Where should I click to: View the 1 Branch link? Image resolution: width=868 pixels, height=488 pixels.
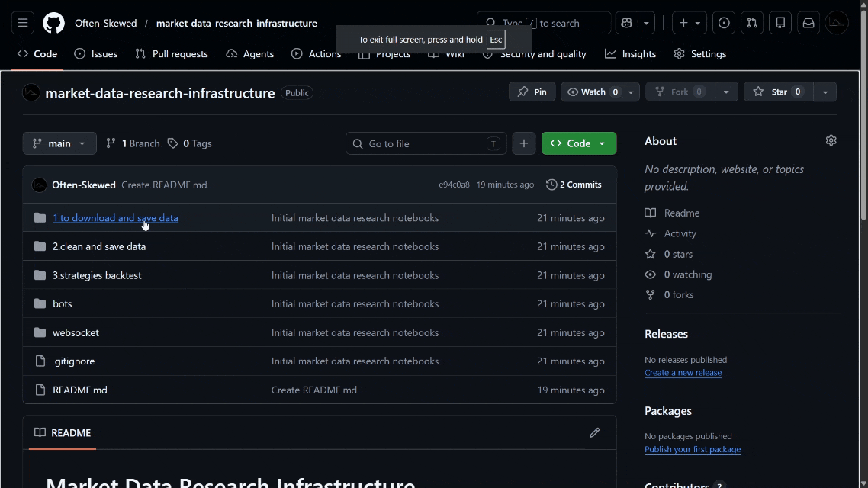[x=133, y=143]
